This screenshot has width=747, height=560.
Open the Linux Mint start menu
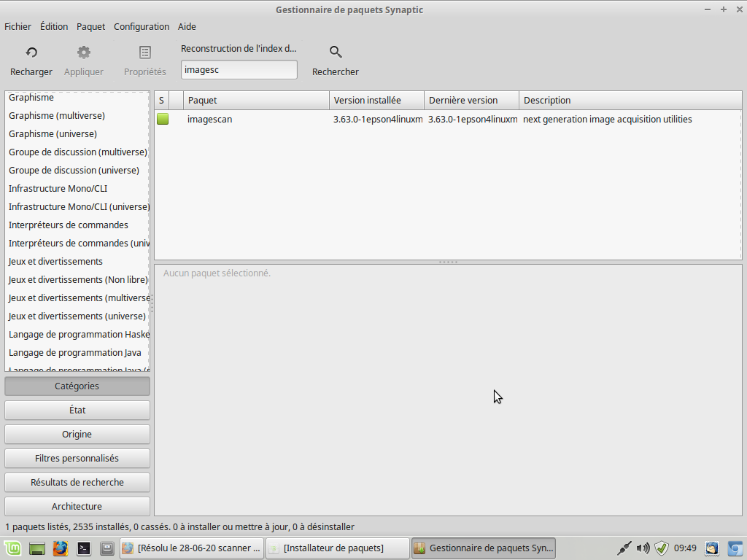12,548
